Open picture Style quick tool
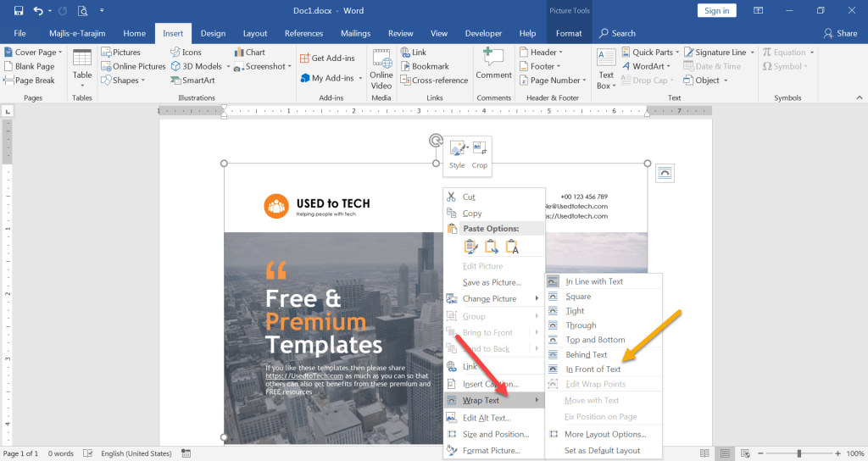The width and height of the screenshot is (868, 461). pos(457,154)
